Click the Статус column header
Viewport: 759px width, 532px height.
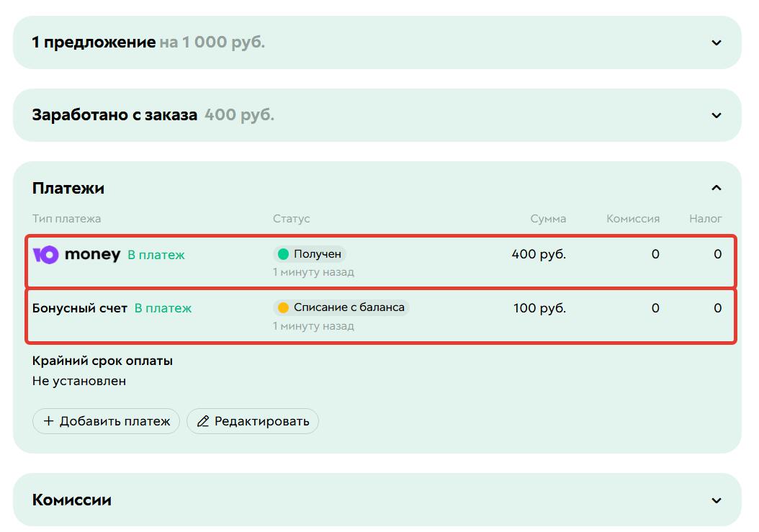coord(292,219)
